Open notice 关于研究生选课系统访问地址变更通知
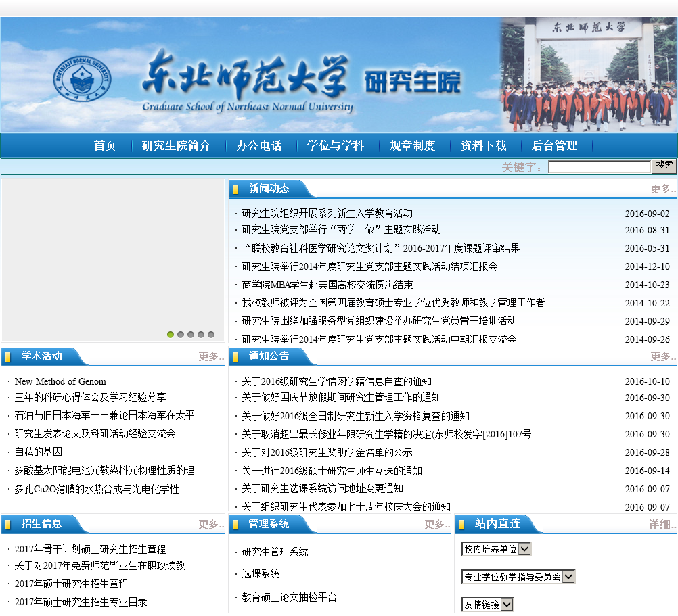The height and width of the screenshot is (616, 678). point(322,489)
